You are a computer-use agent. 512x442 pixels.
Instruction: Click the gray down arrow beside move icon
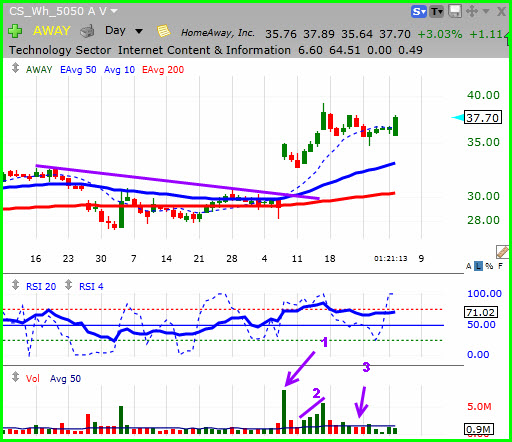(x=486, y=12)
